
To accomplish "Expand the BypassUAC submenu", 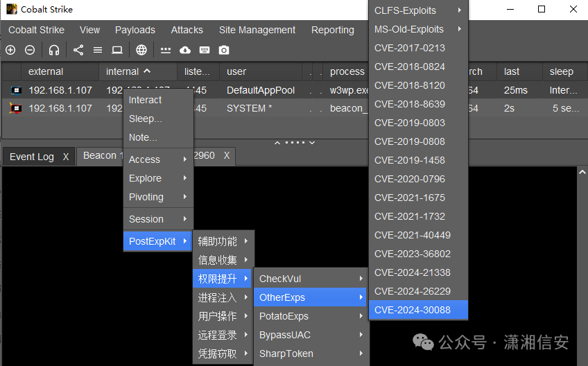I will tap(311, 335).
